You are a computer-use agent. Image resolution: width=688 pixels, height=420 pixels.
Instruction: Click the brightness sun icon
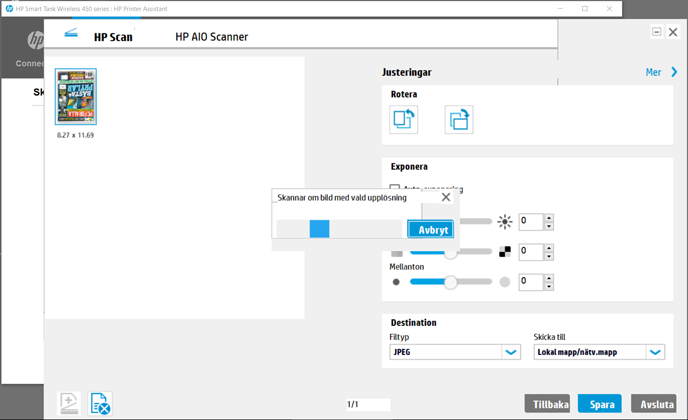click(505, 222)
